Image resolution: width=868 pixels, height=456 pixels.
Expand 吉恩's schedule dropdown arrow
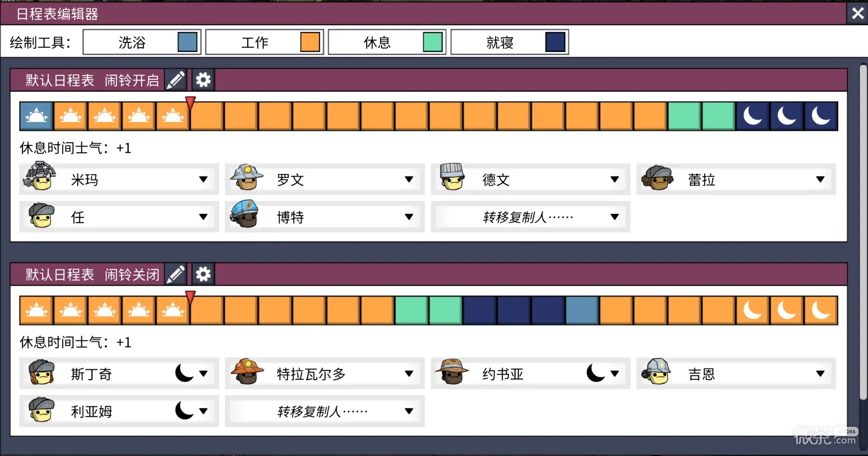pyautogui.click(x=820, y=373)
